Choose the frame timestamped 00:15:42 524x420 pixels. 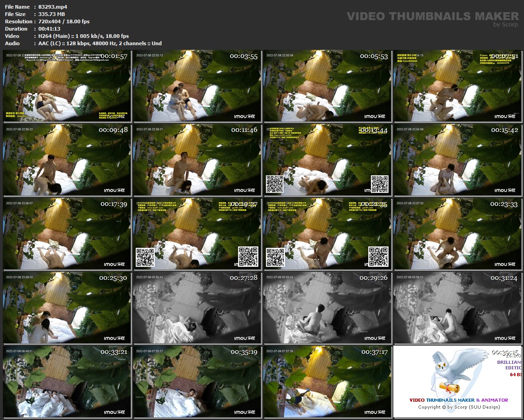[x=457, y=160]
